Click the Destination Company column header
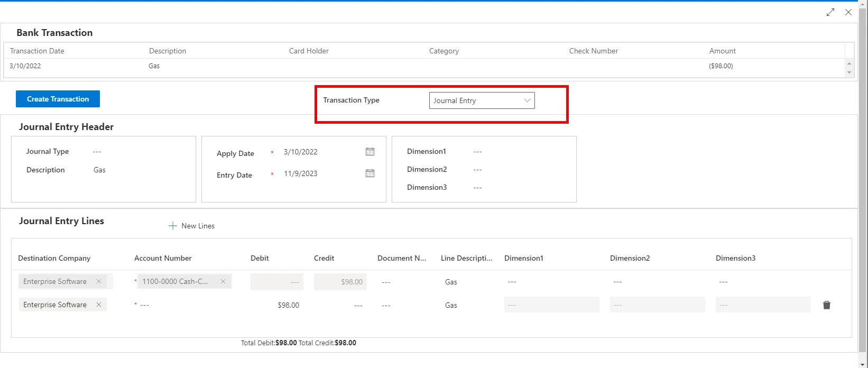The image size is (868, 368). tap(54, 258)
